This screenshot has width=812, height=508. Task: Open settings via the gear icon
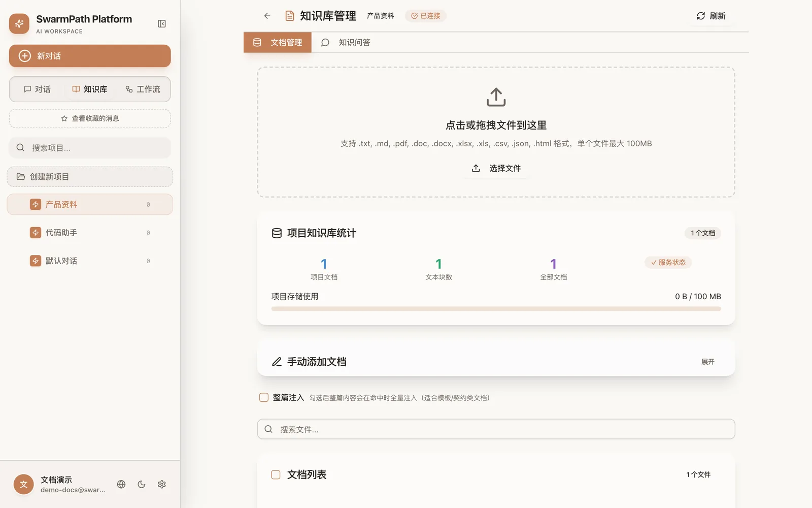[x=162, y=484]
